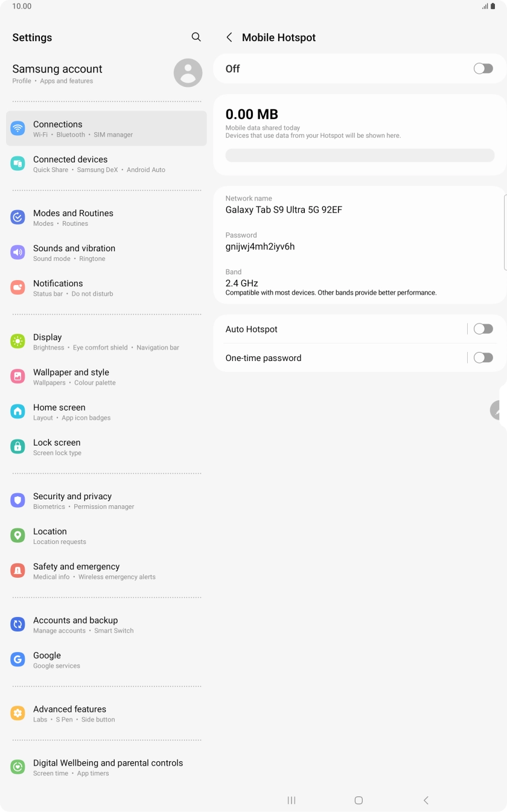Tap the Samsung account profile avatar
Screen dimensions: 507x812
pos(188,73)
